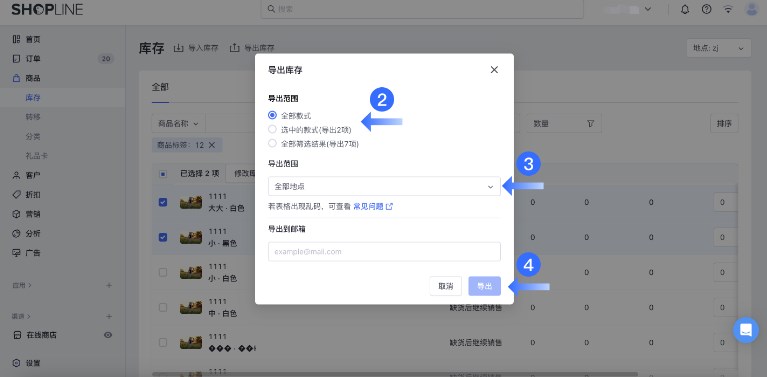Uncheck the 小 · 黑色 row checkbox

(163, 237)
